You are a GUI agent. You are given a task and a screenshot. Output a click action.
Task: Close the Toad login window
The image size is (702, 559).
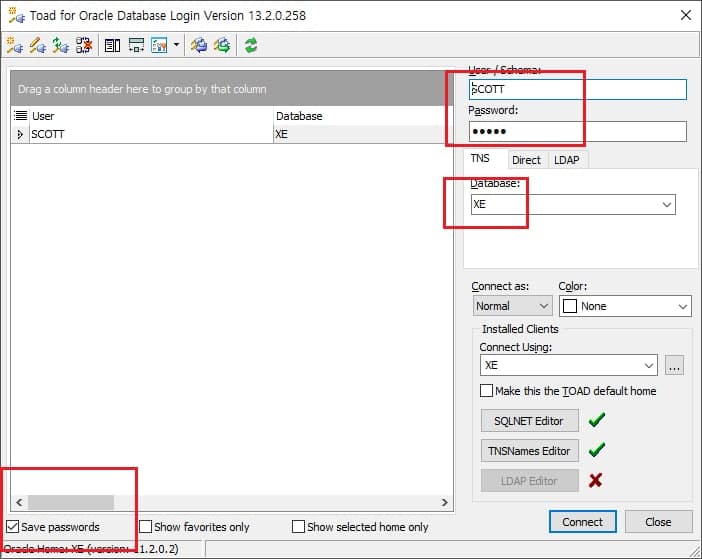[685, 15]
